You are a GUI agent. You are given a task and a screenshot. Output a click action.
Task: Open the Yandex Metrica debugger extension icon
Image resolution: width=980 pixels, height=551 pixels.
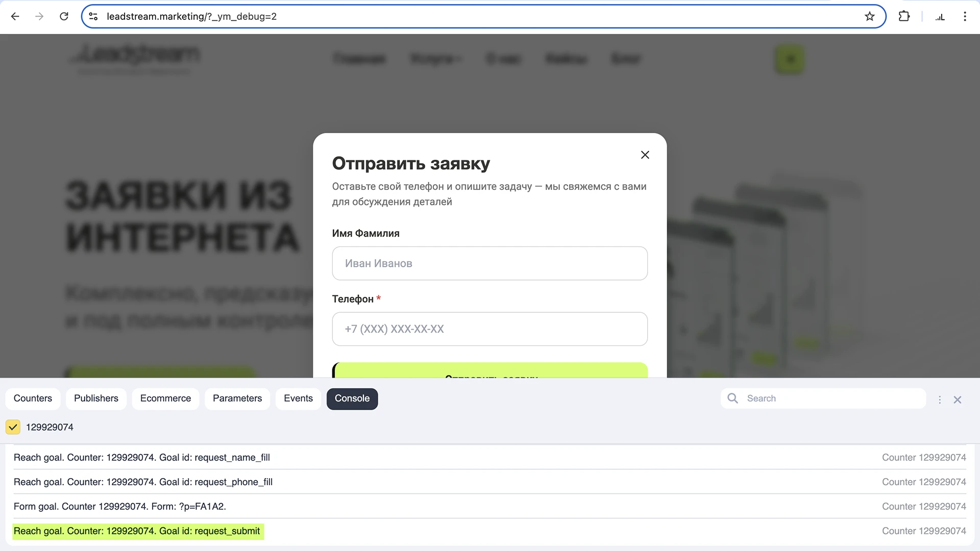click(940, 16)
